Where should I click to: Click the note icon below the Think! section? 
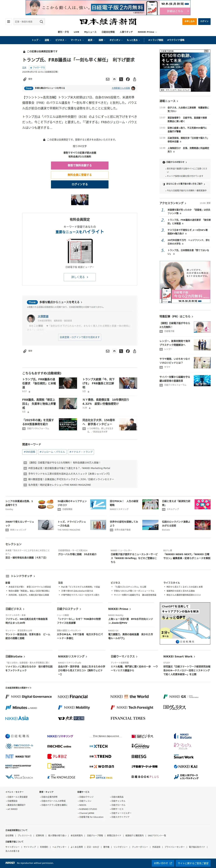pos(114,351)
